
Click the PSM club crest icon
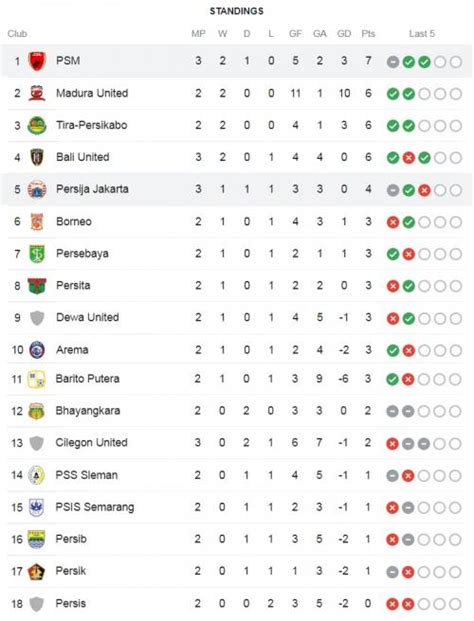37,61
